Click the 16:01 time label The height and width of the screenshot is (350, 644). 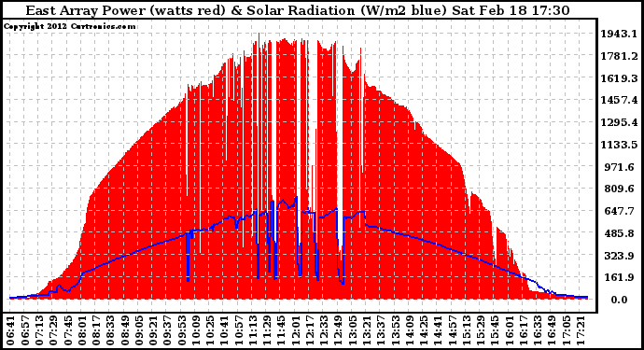tap(510, 330)
